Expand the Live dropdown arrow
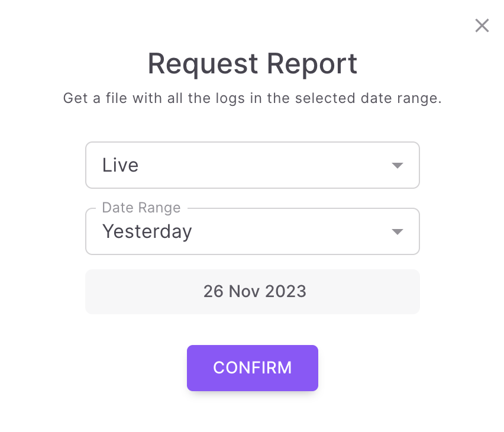This screenshot has height=432, width=504. 398,165
